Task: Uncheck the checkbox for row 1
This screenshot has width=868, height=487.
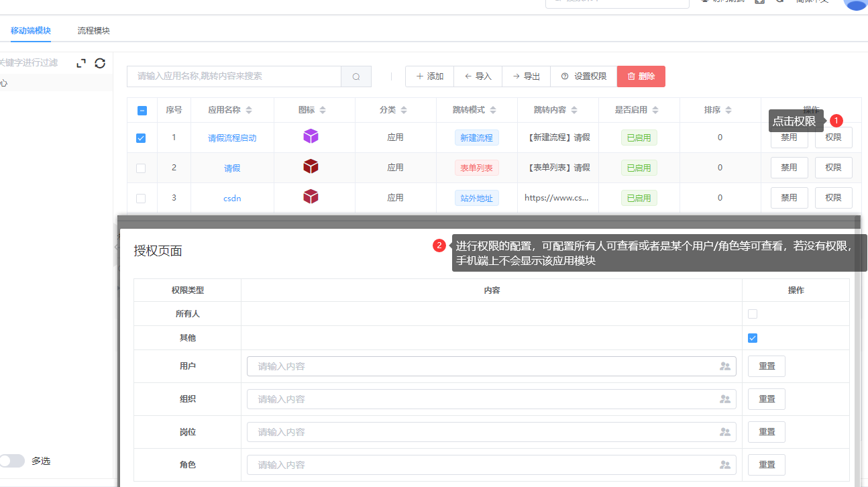Action: coord(141,138)
